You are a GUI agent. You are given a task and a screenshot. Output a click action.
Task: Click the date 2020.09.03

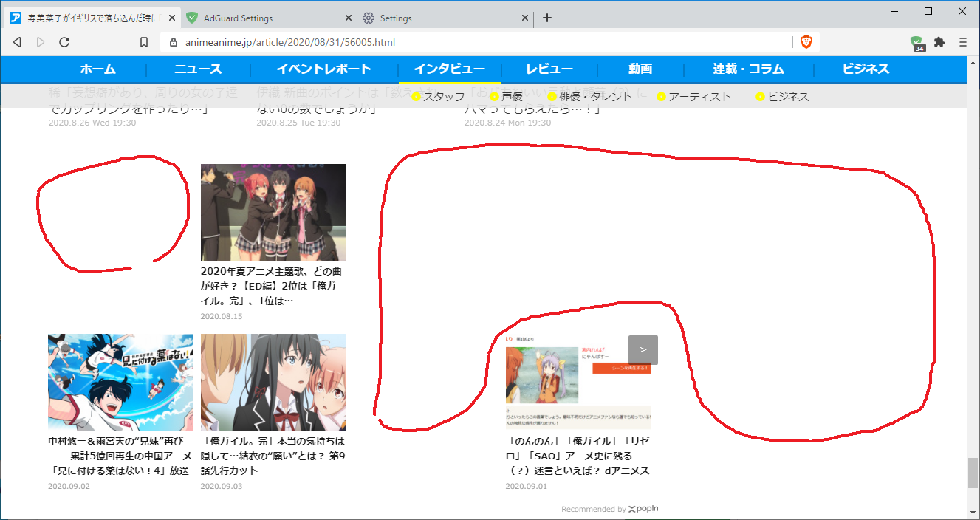221,486
